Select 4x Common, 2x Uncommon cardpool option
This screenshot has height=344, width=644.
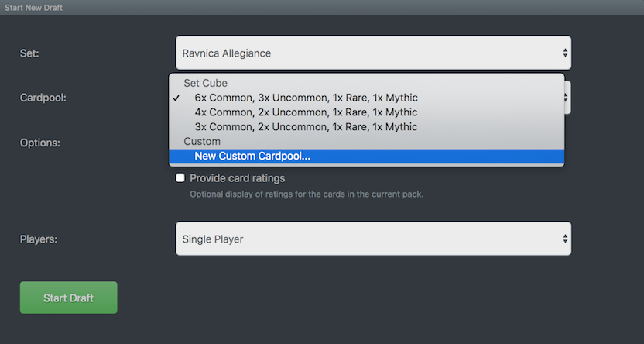coord(306,112)
